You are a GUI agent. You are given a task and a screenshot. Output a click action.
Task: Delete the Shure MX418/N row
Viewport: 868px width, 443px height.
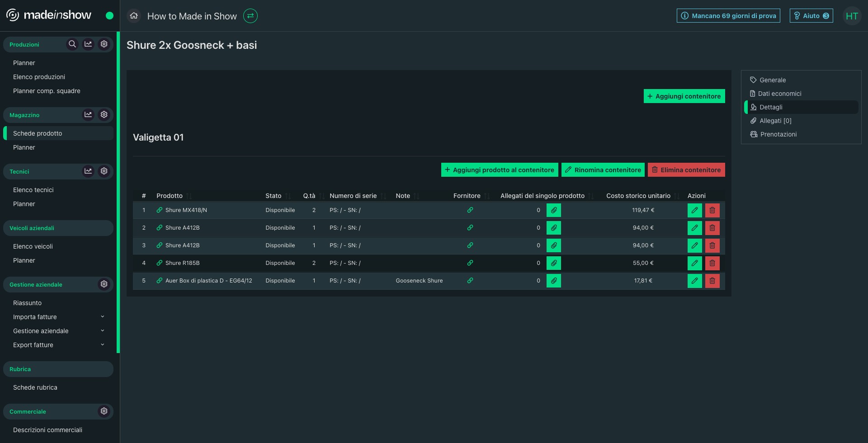click(712, 210)
